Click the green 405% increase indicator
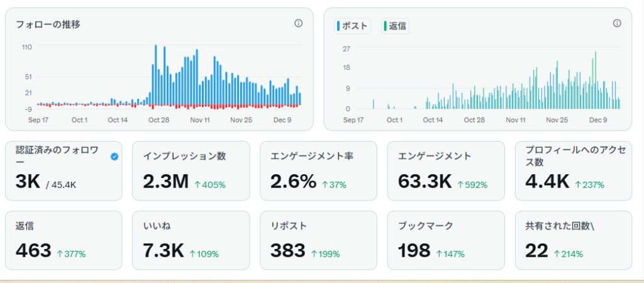 pos(209,184)
